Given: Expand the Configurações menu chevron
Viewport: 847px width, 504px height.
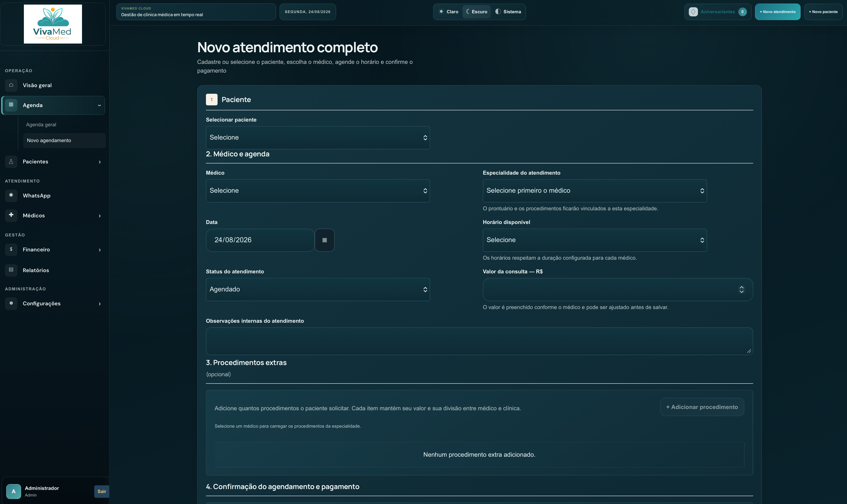Looking at the screenshot, I should click(100, 304).
